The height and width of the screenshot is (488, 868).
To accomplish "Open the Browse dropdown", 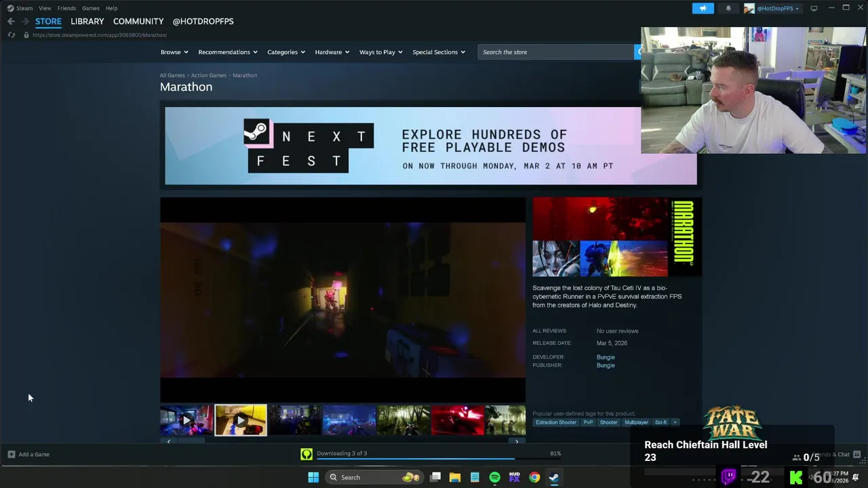I will pyautogui.click(x=174, y=52).
